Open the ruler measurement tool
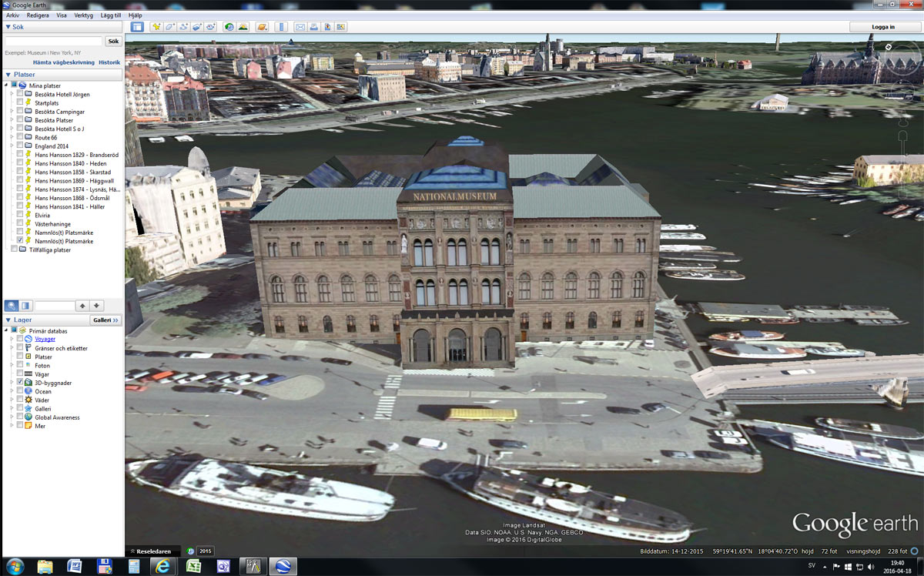Viewport: 924px width, 576px height. [x=281, y=27]
